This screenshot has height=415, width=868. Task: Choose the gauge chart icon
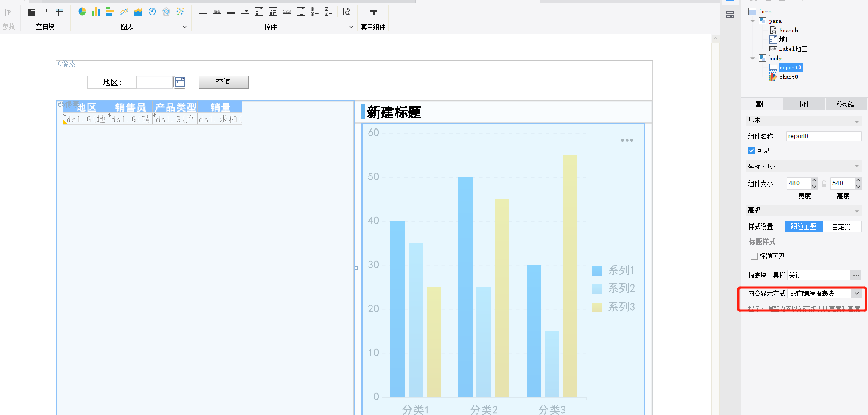coord(152,11)
